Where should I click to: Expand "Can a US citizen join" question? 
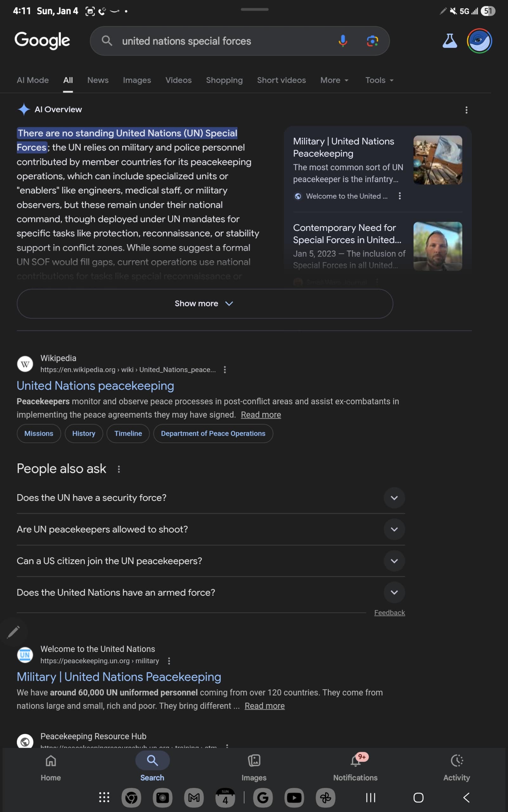pyautogui.click(x=394, y=561)
